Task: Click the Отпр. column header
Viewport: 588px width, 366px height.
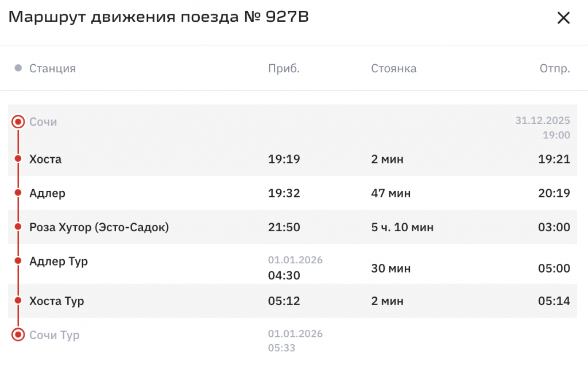Action: (x=555, y=69)
